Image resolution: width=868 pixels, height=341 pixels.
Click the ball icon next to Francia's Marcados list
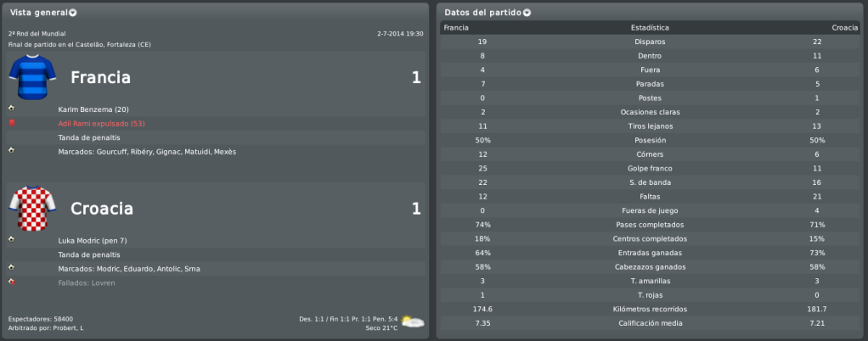[12, 150]
